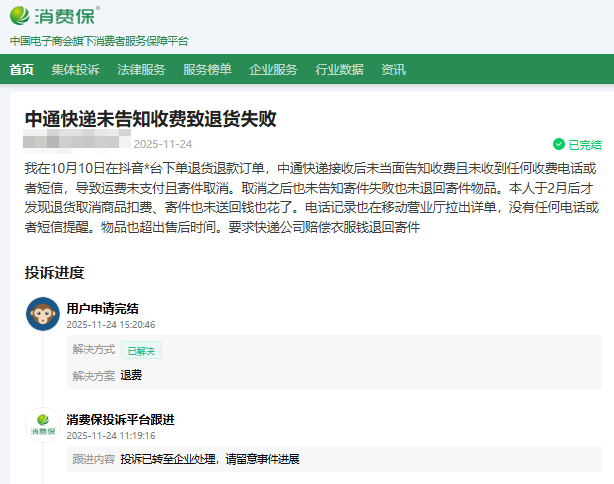Click the 已解决 status badge
614x484 pixels.
click(141, 351)
